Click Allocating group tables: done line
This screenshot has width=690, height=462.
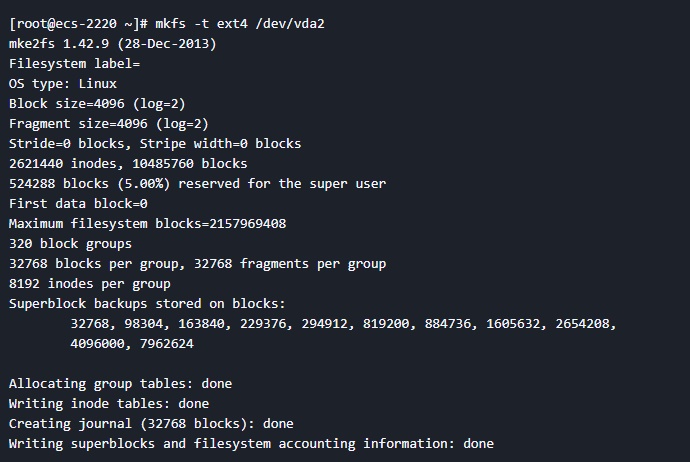tap(120, 384)
